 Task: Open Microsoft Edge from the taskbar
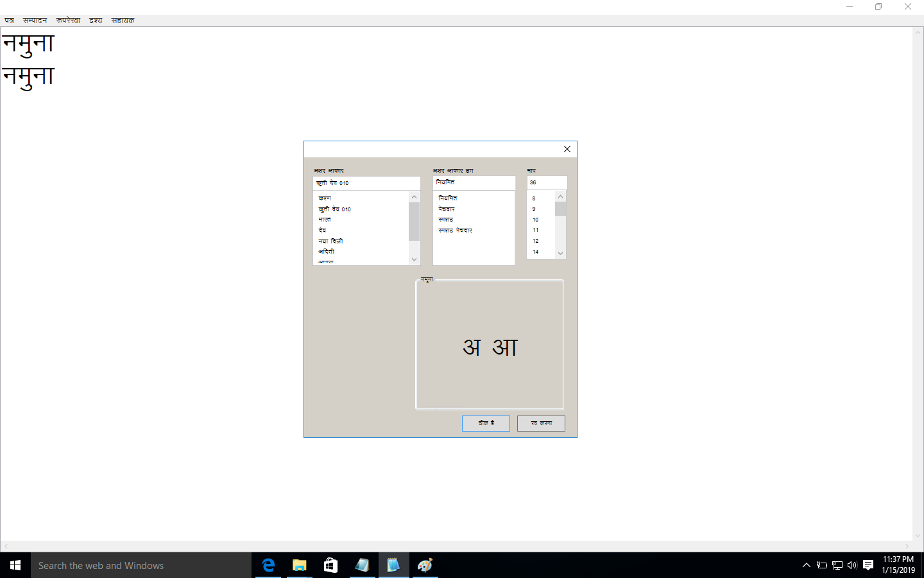[268, 565]
